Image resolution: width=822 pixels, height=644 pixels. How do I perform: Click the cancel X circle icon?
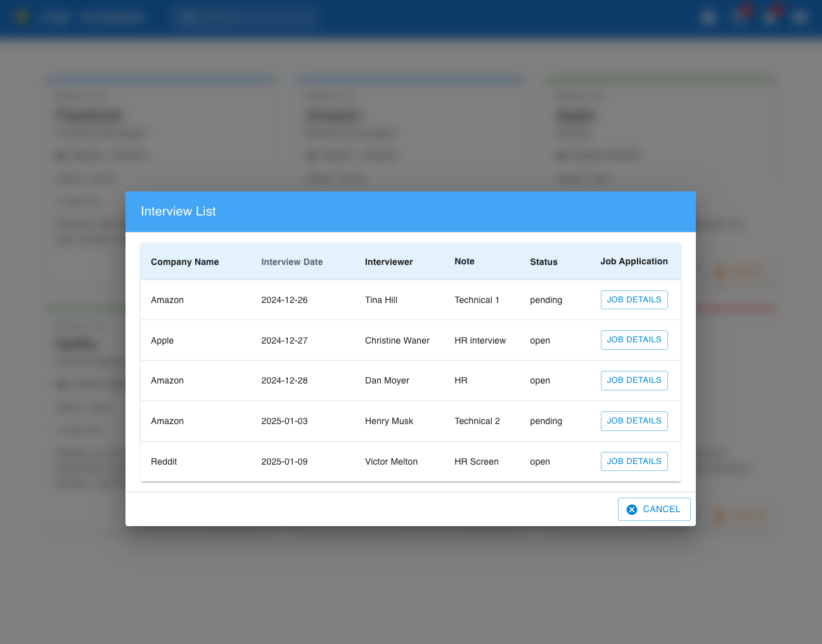(632, 510)
